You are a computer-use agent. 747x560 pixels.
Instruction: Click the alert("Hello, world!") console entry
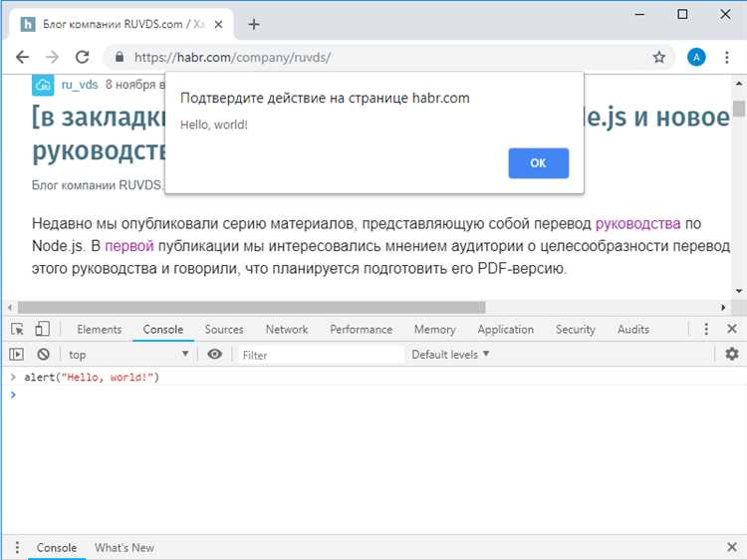[x=92, y=377]
